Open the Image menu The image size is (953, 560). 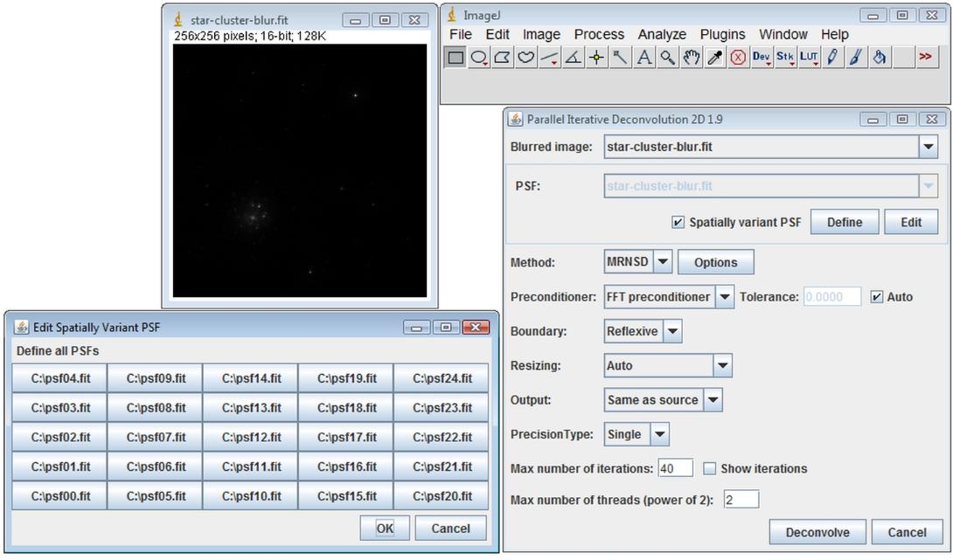coord(541,35)
